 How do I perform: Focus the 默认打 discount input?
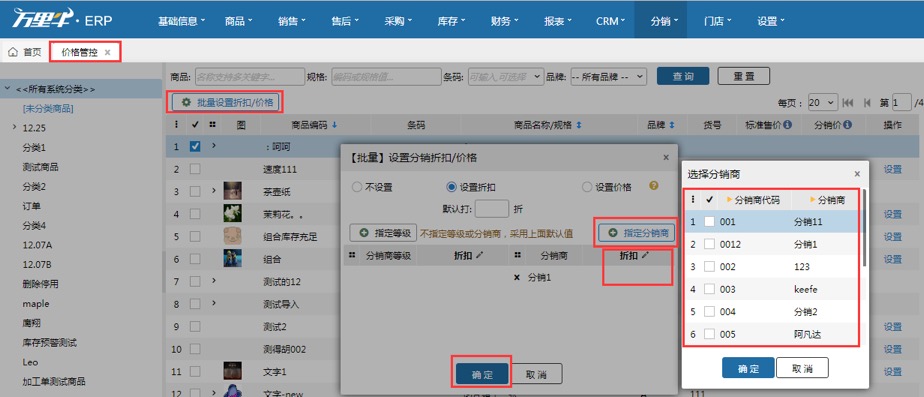click(x=491, y=209)
